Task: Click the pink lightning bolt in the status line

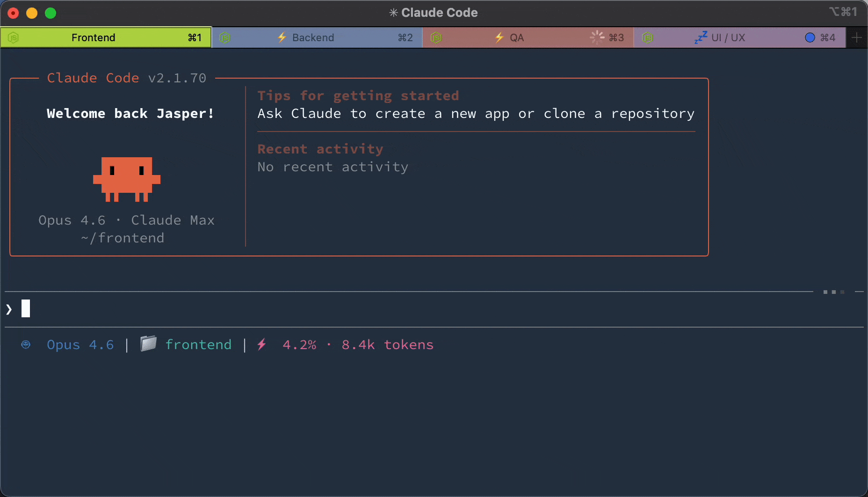Action: (x=261, y=344)
